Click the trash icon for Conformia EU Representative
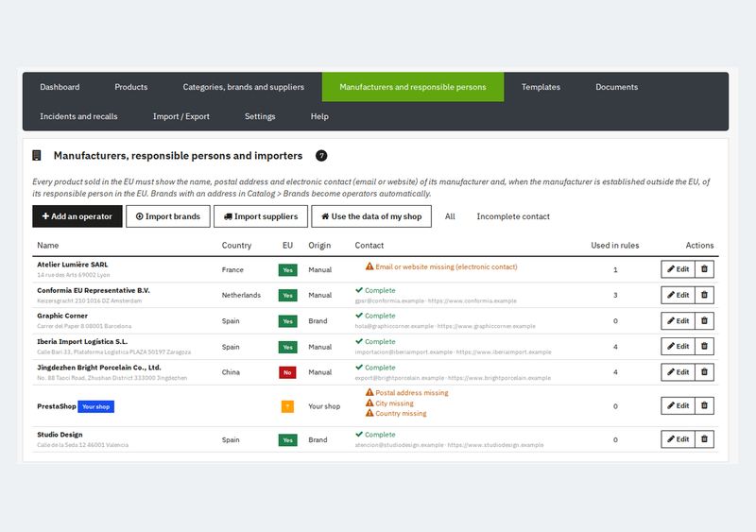This screenshot has width=756, height=532. pyautogui.click(x=704, y=295)
